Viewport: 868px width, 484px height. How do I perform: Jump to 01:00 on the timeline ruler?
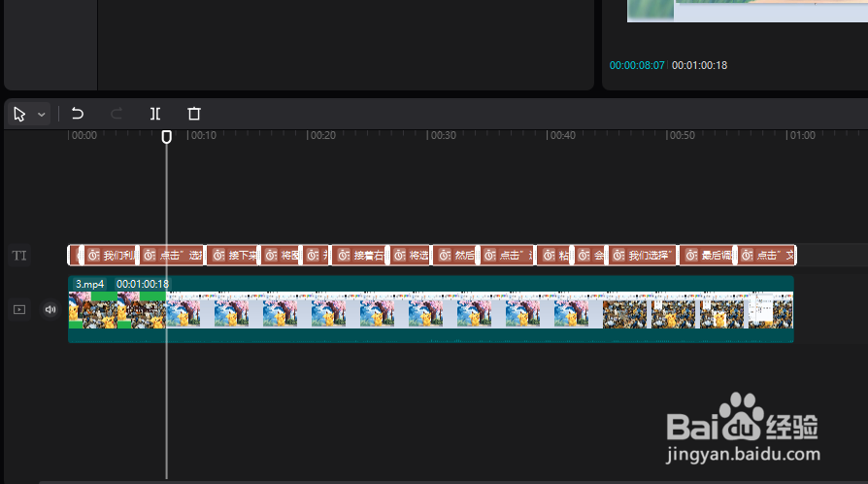802,135
